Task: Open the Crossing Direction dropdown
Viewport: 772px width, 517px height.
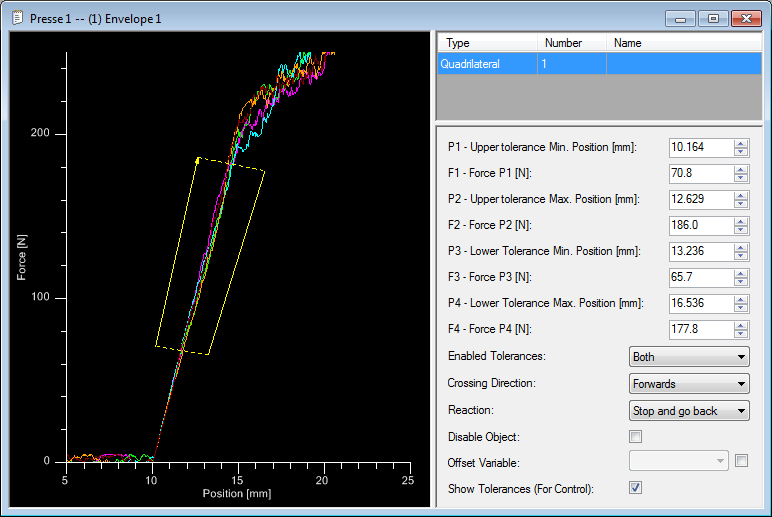Action: [689, 384]
